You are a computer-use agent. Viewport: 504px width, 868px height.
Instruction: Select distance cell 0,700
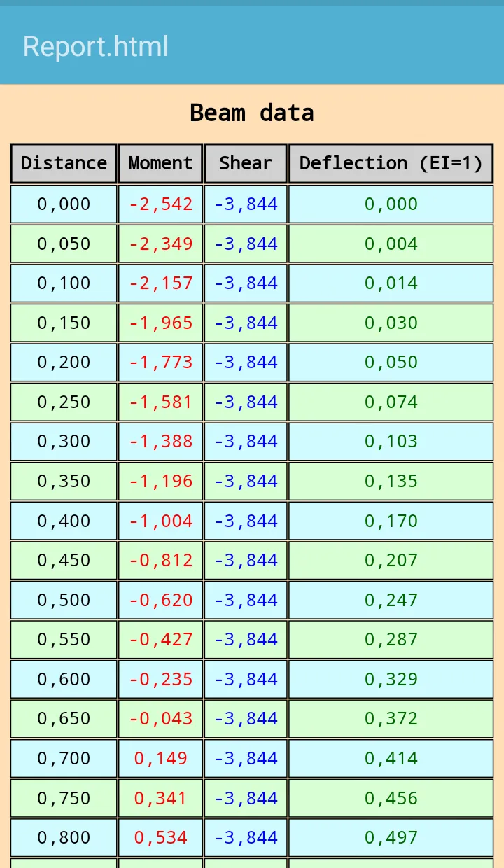click(x=64, y=758)
